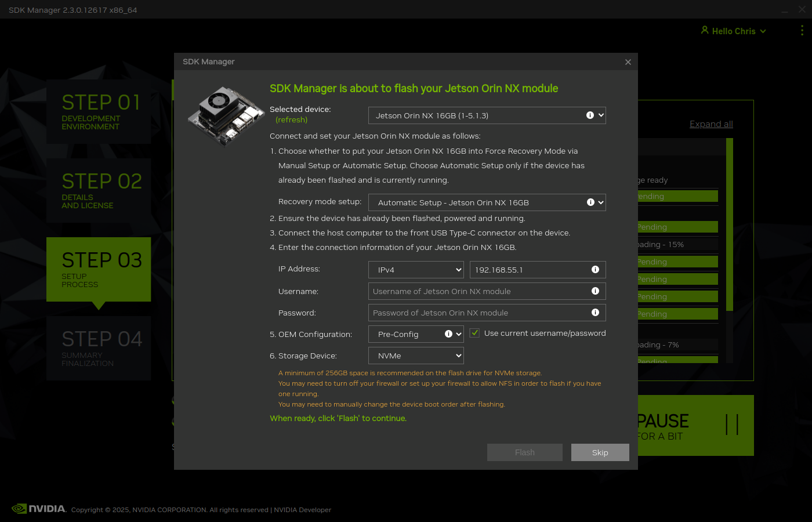Viewport: 812px width, 522px height.
Task: Toggle Use current username/password checkbox
Action: tap(475, 333)
